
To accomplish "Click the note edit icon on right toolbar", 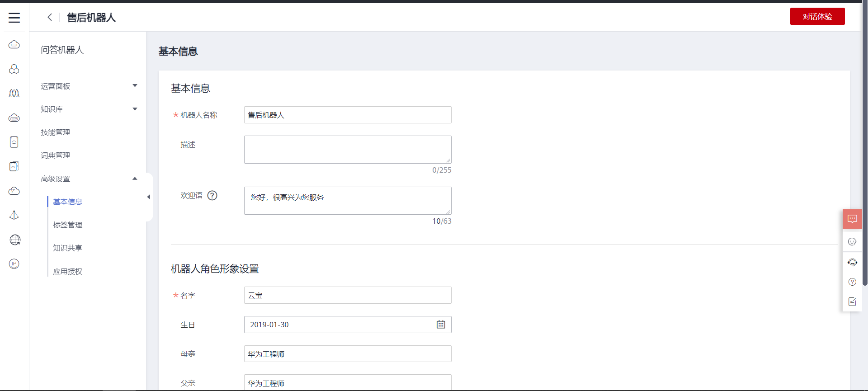I will point(852,301).
